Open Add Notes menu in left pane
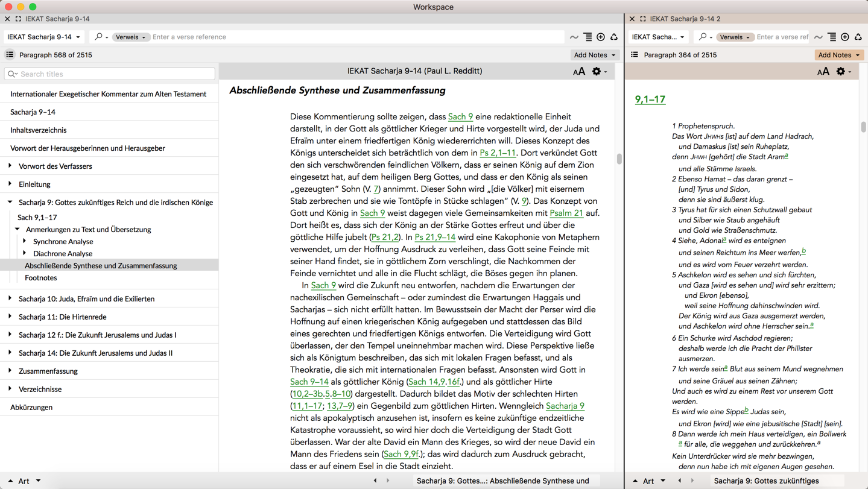Screen dimensions: 868x489 595,55
